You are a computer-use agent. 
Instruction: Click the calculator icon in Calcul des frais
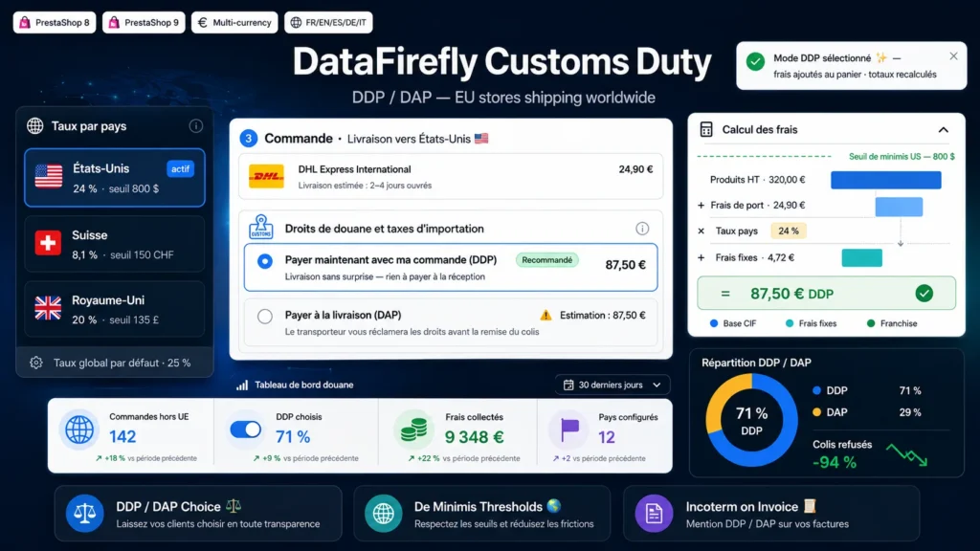coord(706,129)
